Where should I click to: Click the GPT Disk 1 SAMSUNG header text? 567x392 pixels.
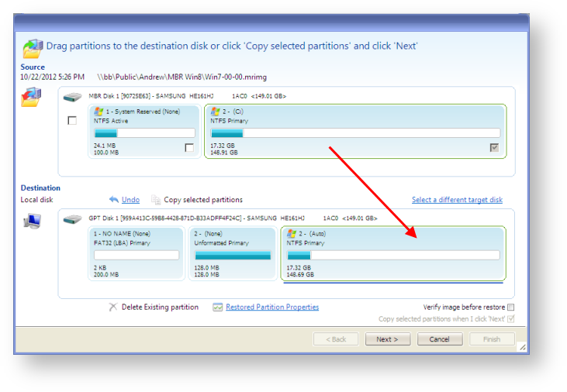click(233, 218)
